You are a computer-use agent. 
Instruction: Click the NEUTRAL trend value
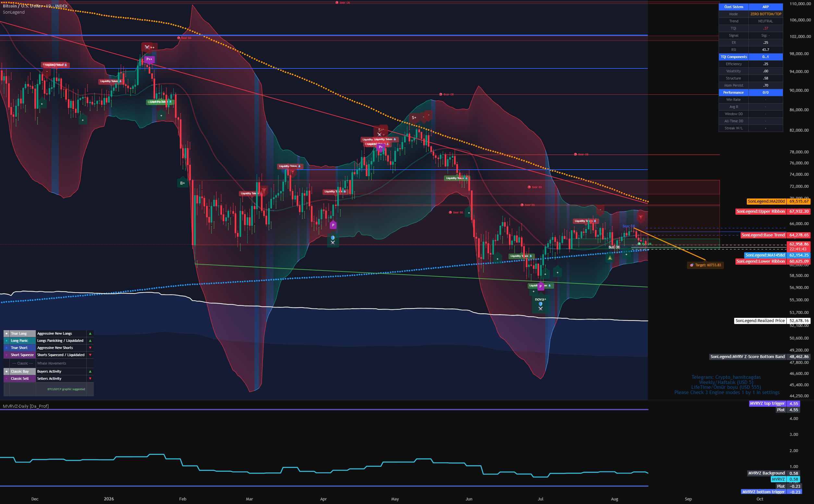[766, 21]
